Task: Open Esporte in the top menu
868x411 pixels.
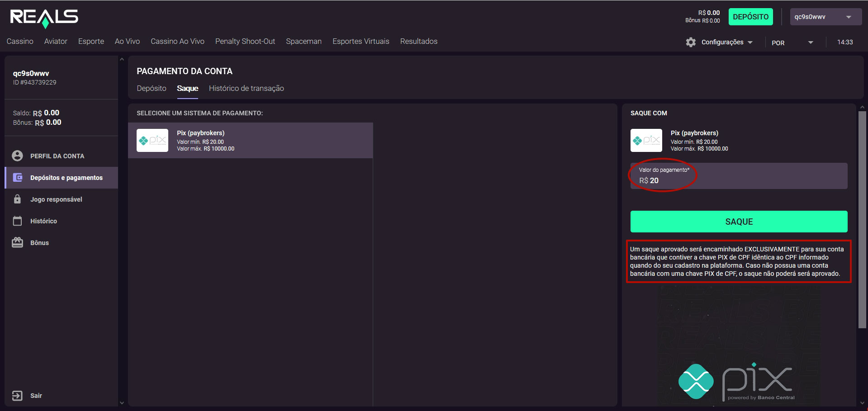Action: 91,41
